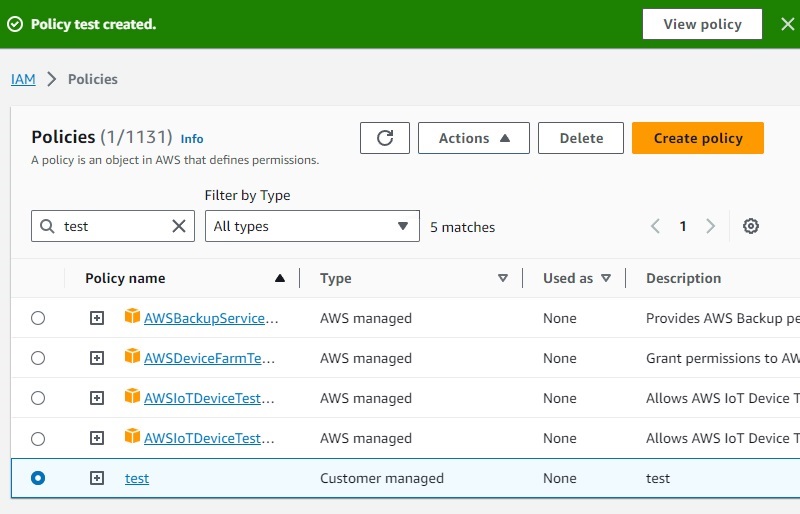Sort by Policy name column arrow
800x514 pixels.
(x=280, y=278)
